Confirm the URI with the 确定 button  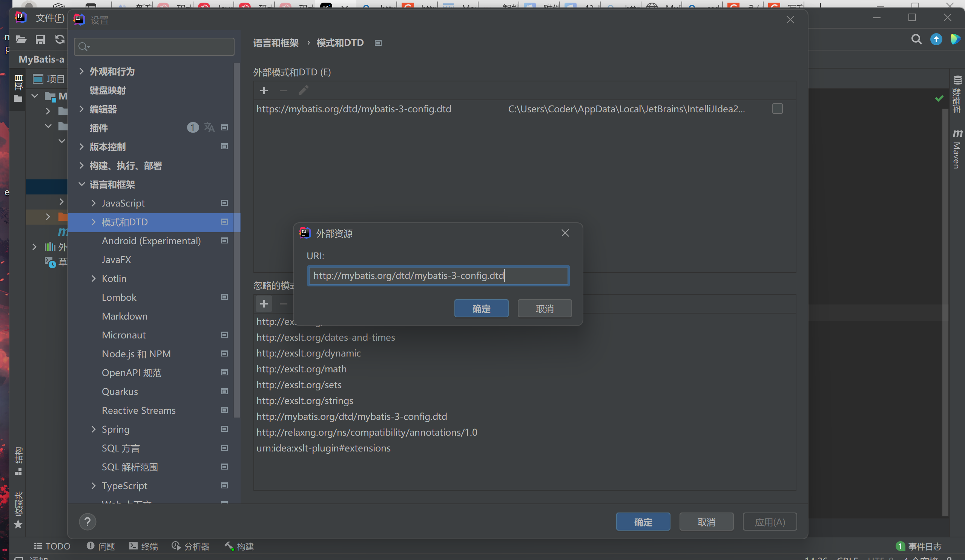(x=481, y=308)
